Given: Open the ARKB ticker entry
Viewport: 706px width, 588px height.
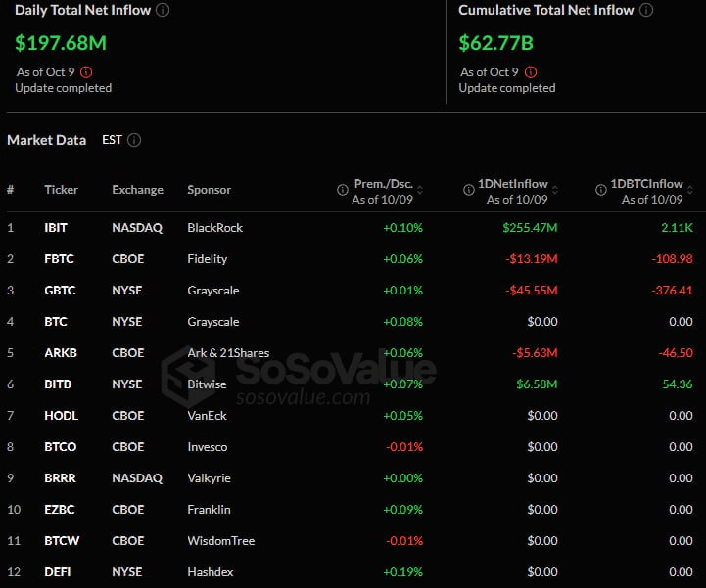Looking at the screenshot, I should click(60, 353).
